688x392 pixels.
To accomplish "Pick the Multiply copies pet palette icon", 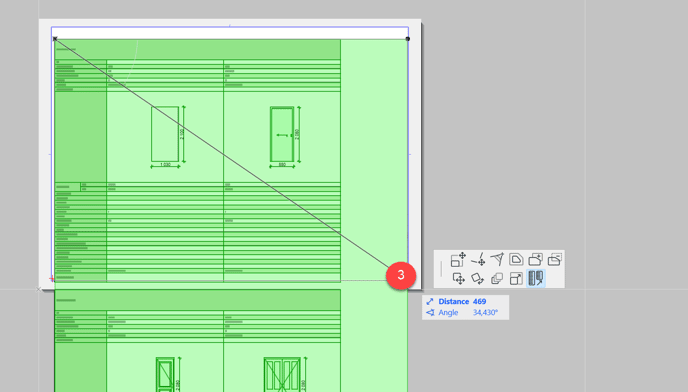I will [497, 278].
